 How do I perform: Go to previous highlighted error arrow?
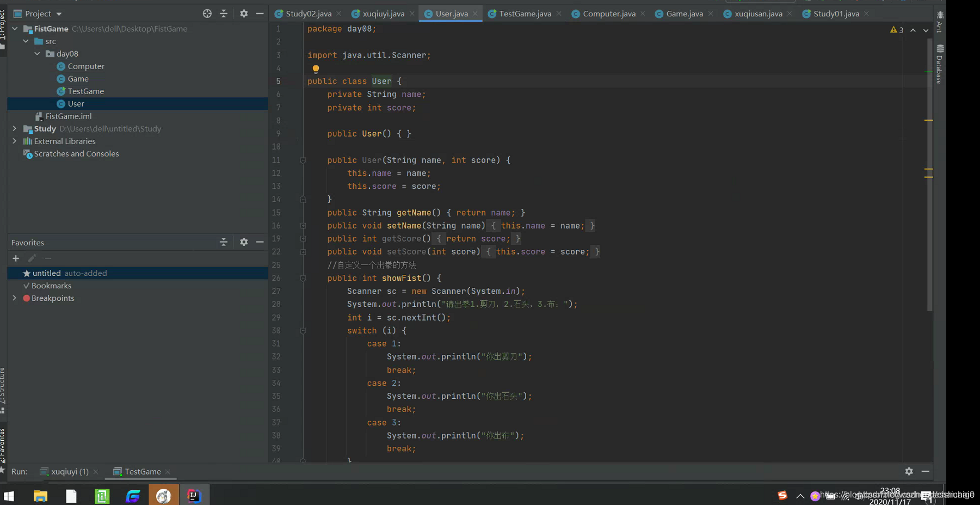pos(913,30)
